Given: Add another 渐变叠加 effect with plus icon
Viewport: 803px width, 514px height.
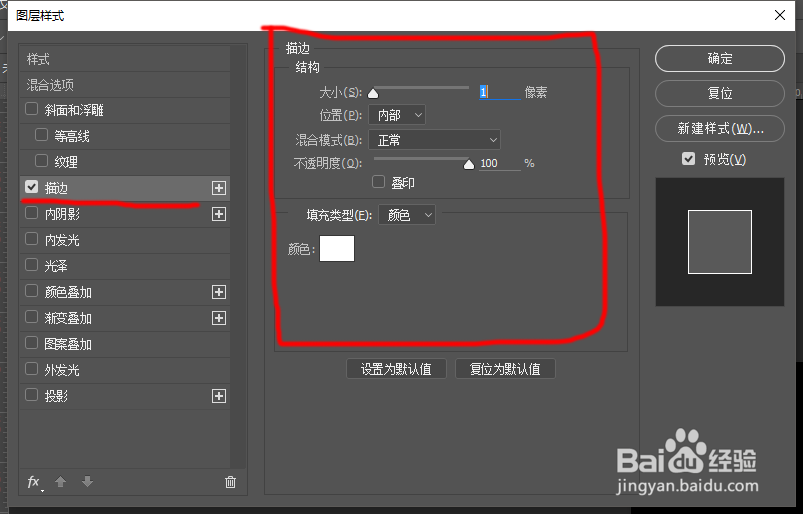Looking at the screenshot, I should (219, 318).
